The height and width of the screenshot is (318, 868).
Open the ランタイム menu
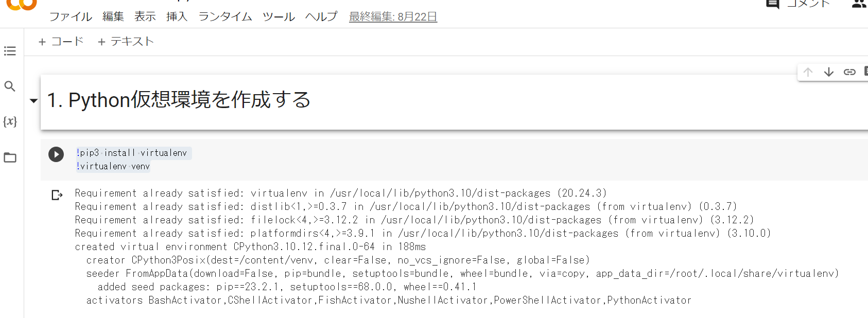(x=225, y=16)
